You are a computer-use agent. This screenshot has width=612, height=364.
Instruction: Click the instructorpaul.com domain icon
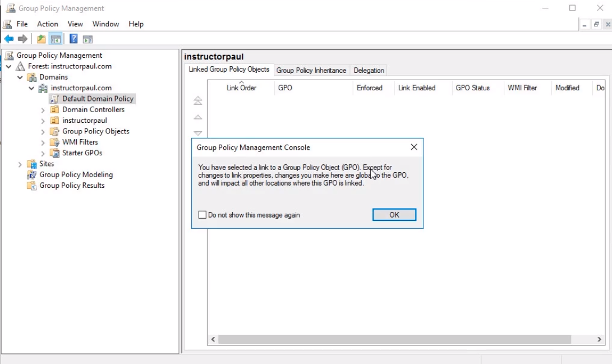tap(43, 88)
